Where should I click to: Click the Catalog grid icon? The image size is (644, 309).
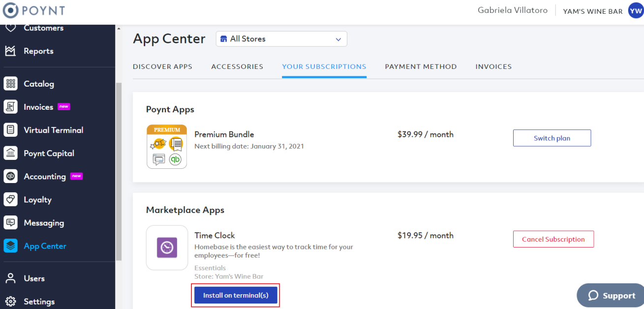tap(10, 84)
